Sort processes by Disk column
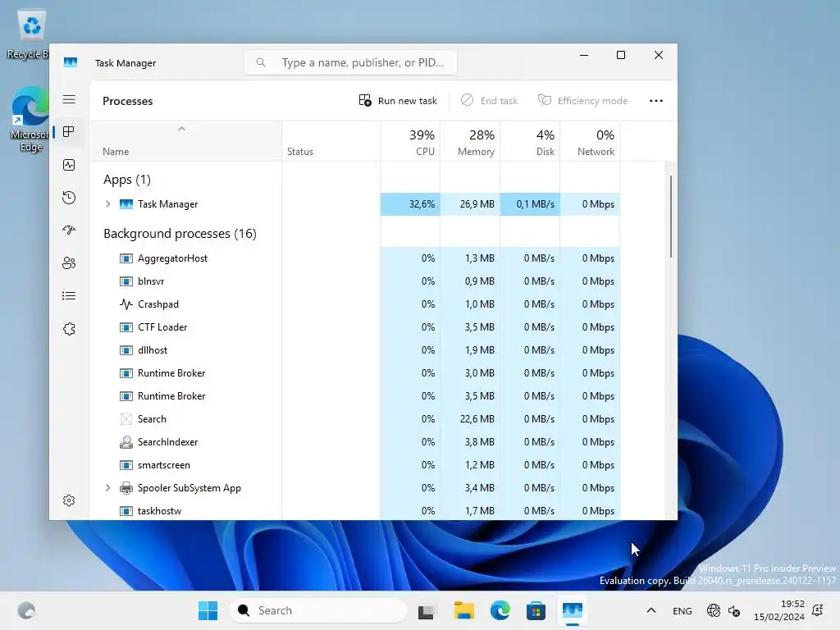Screen dimensions: 840x630 531,142
